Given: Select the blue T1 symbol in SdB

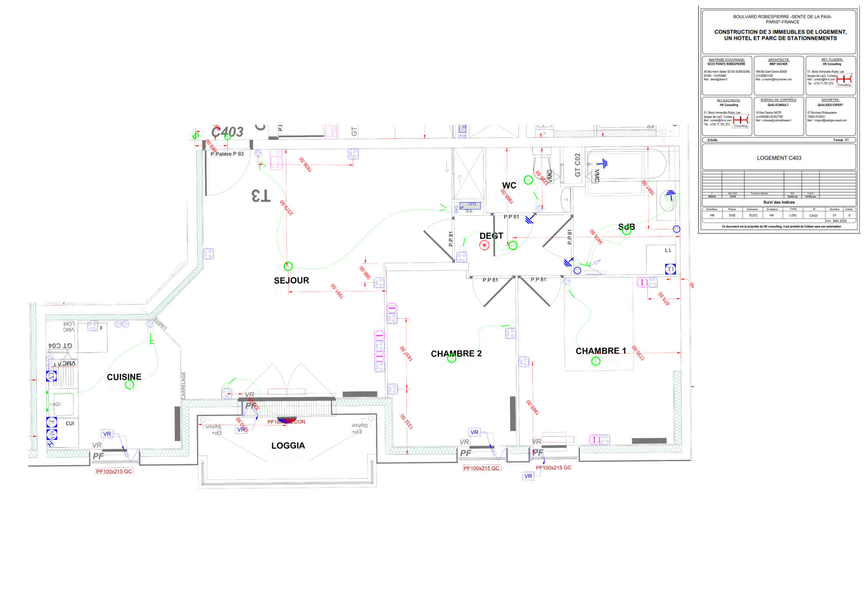Looking at the screenshot, I should coord(670,269).
